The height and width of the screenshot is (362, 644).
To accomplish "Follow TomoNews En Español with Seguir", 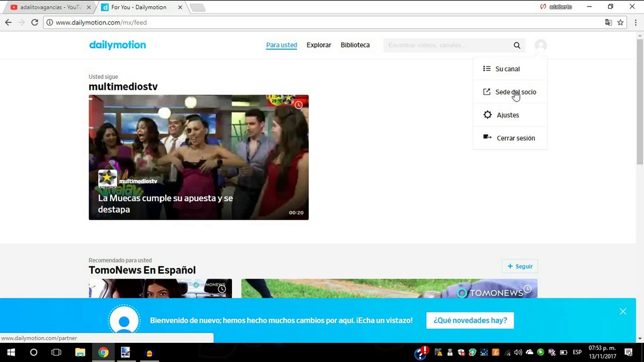I will pos(520,266).
